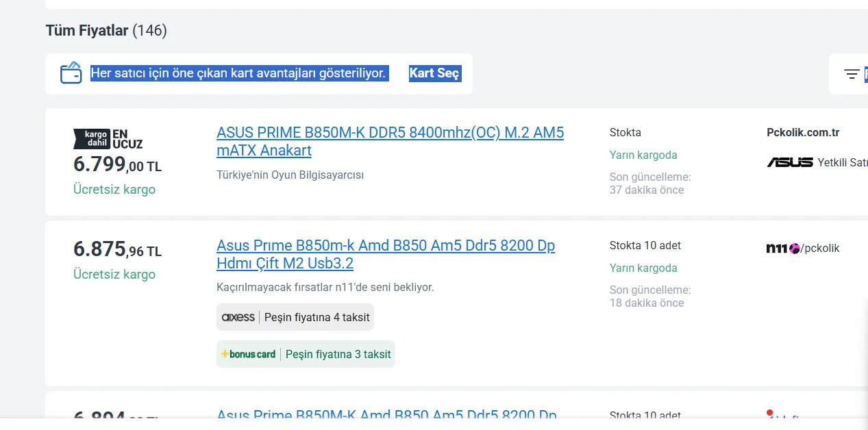Open ASUS PRIME B850M-K DDR5 8400mhz listing
This screenshot has height=430, width=868.
[390, 142]
